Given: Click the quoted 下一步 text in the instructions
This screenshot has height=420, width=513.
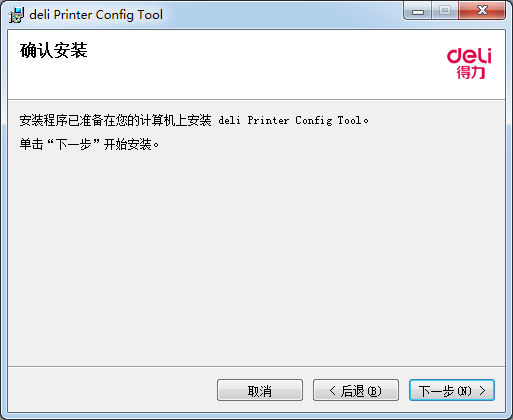Looking at the screenshot, I should 73,144.
